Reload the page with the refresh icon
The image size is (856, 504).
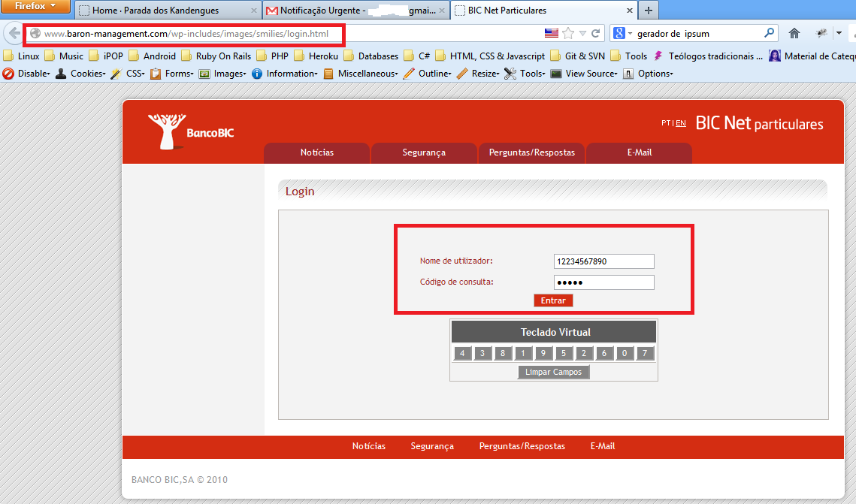pyautogui.click(x=596, y=33)
